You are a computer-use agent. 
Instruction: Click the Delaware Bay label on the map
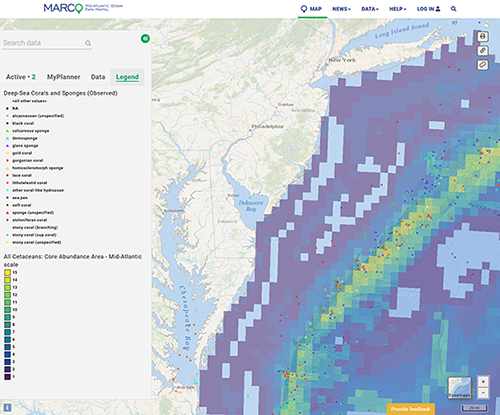[251, 206]
